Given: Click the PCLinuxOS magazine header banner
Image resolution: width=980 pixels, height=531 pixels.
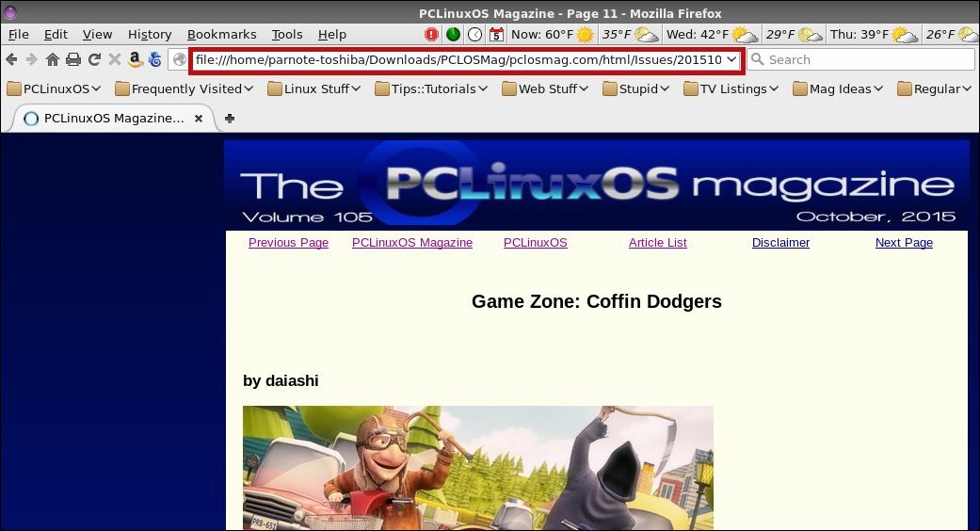Looking at the screenshot, I should [596, 185].
